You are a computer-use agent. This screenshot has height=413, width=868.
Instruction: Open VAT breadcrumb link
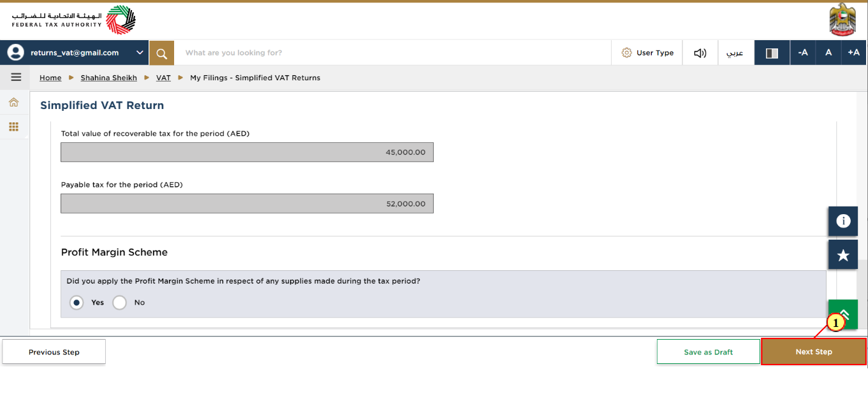(163, 78)
